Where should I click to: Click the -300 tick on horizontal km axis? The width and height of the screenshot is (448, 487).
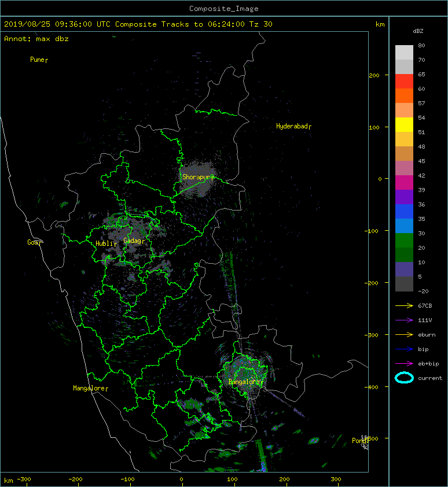(24, 479)
